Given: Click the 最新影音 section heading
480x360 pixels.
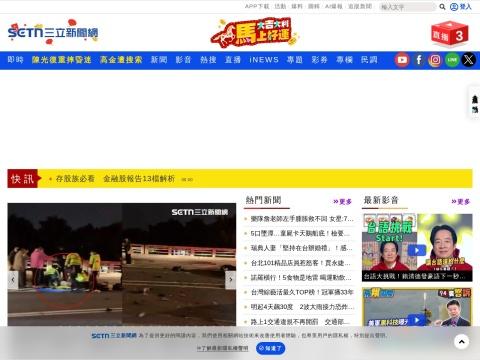Looking at the screenshot, I should pos(381,200).
